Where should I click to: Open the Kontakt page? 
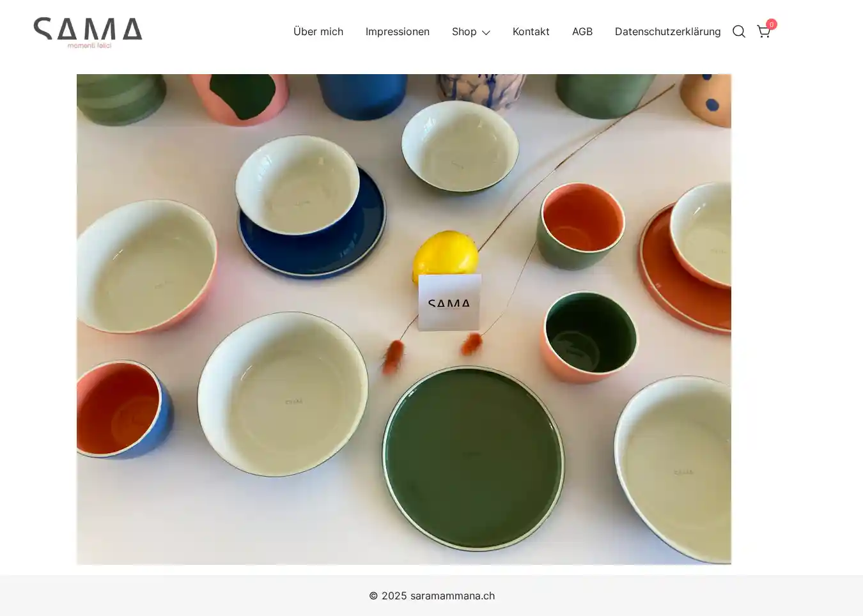(x=531, y=31)
